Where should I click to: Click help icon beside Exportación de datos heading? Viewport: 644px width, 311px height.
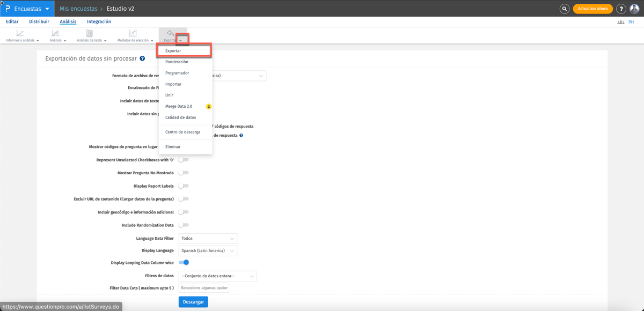point(142,58)
